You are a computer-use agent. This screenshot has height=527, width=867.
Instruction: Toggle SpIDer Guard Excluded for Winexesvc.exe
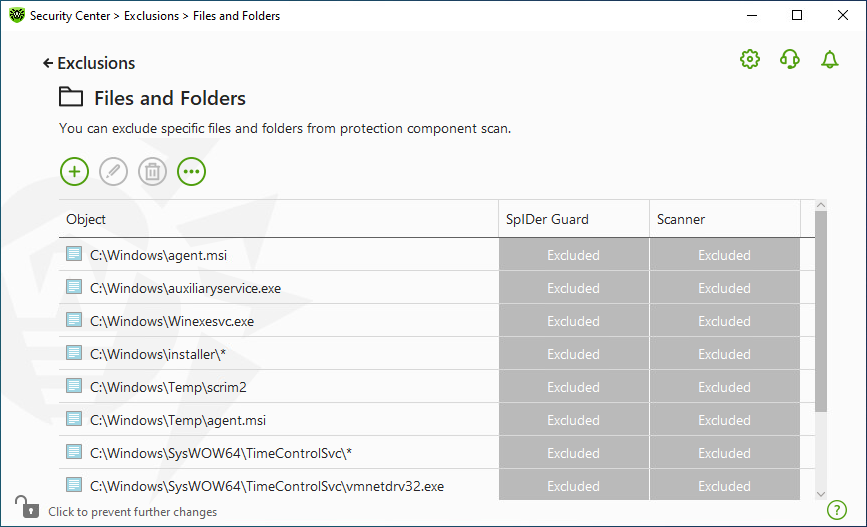pyautogui.click(x=574, y=321)
